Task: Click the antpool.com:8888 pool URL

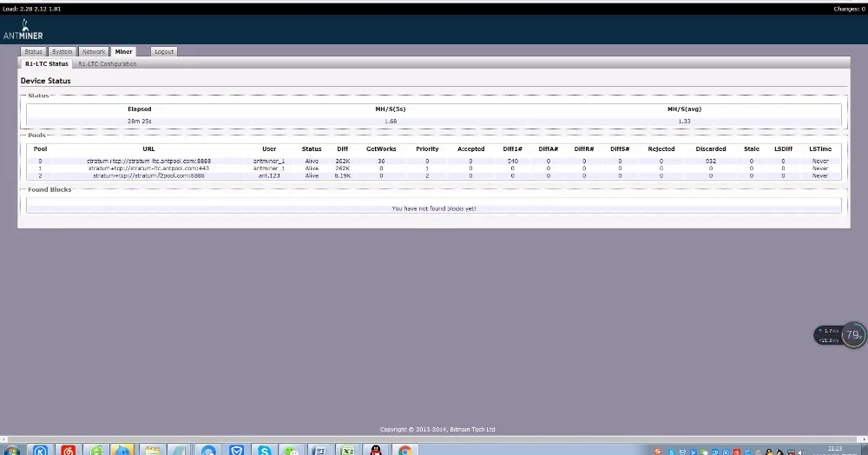Action: click(x=148, y=162)
